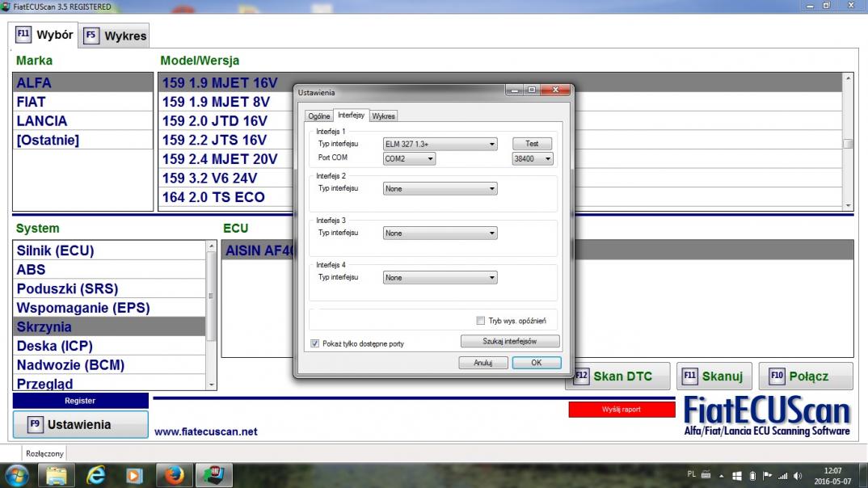Switch to Wykres settings tab
This screenshot has height=488, width=868.
click(x=383, y=116)
